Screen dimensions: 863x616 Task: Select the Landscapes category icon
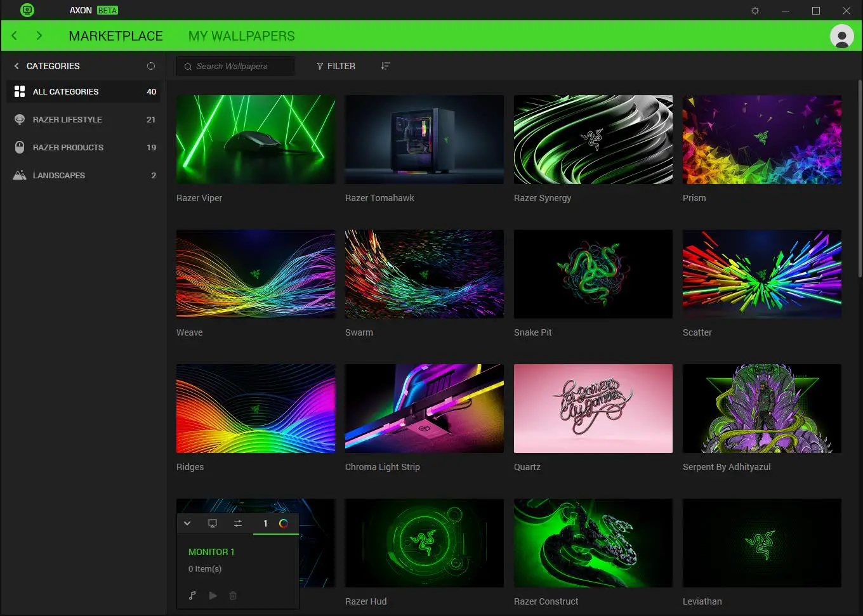coord(20,175)
